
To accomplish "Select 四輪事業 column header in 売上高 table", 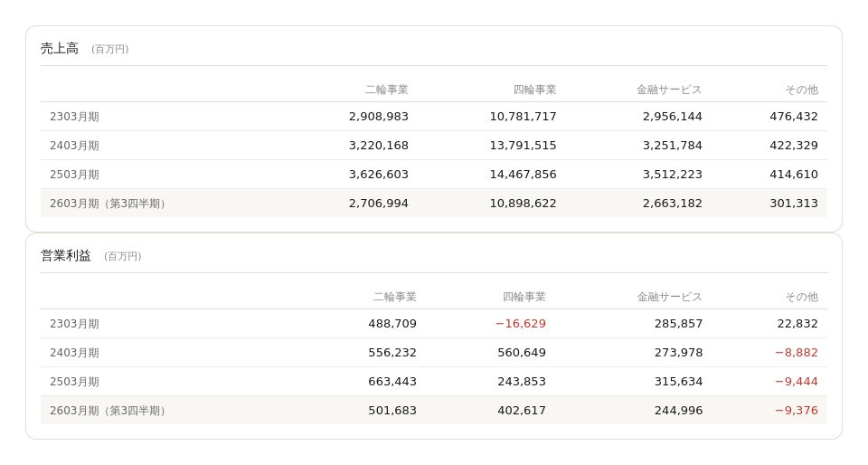I will pos(534,90).
